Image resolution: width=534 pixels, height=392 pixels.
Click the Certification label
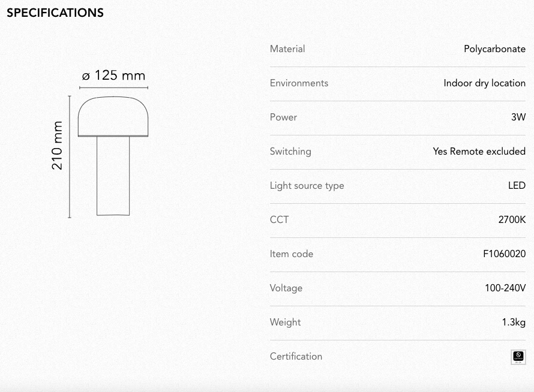pos(296,356)
